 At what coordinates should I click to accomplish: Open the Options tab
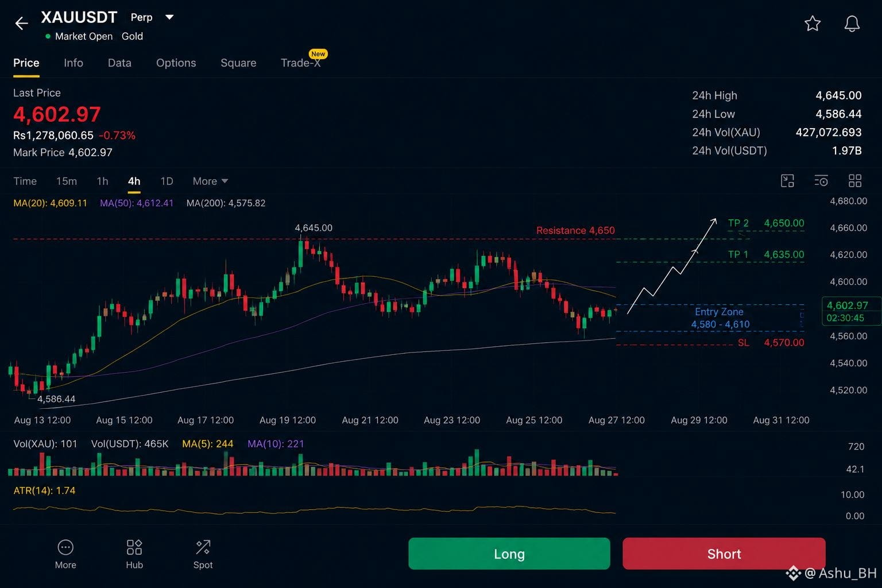176,63
